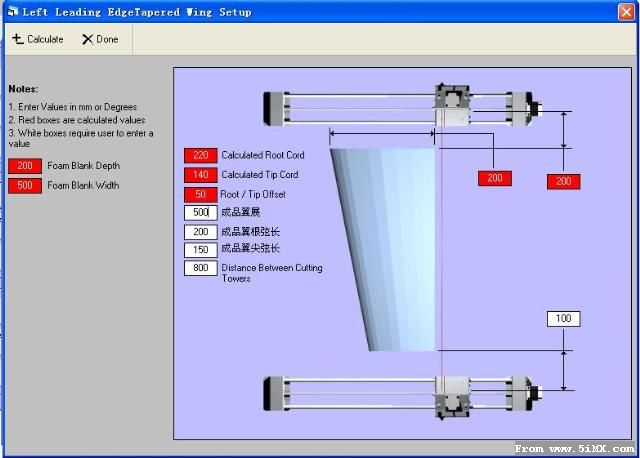
Task: Click the Root / Tip Offset value box
Action: click(x=200, y=194)
